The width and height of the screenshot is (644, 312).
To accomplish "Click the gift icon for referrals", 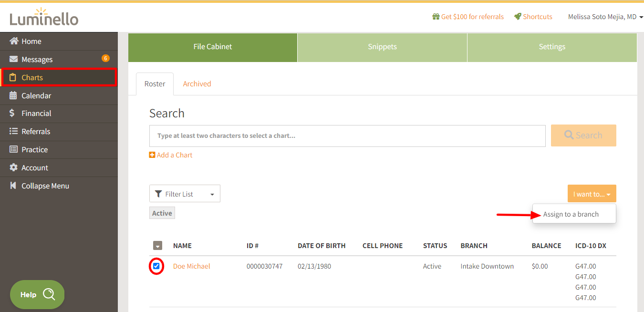I will pos(436,17).
